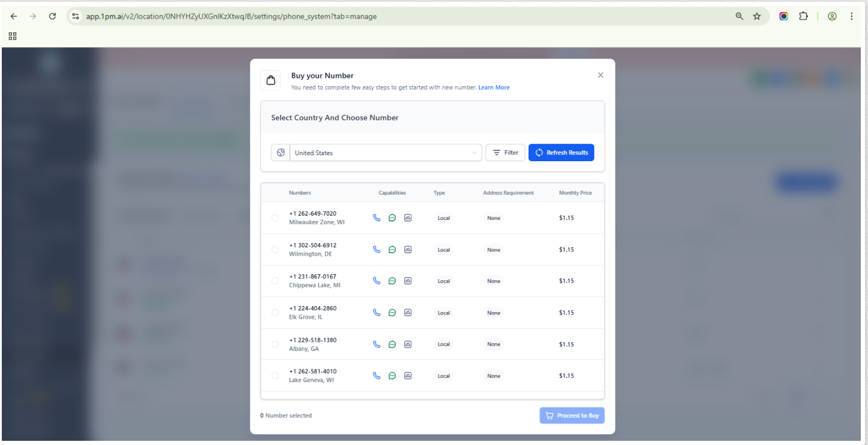Click SMS icon in Chippewa Lake row
This screenshot has height=445, width=868.
coord(392,281)
